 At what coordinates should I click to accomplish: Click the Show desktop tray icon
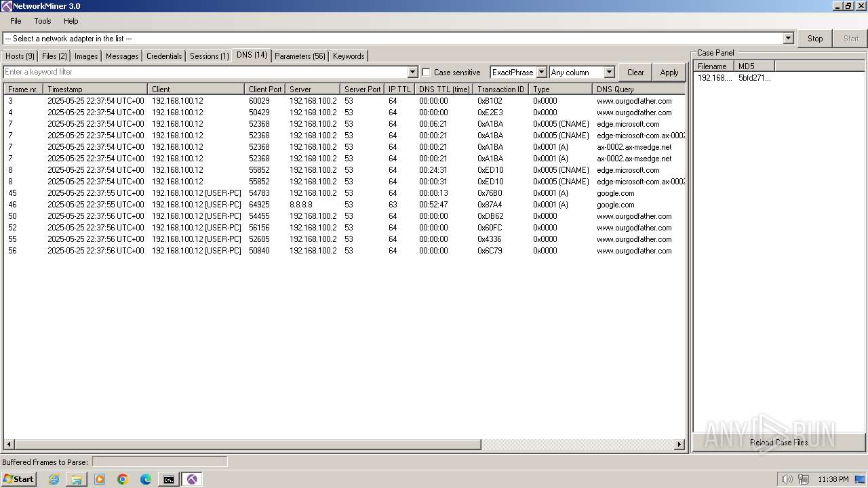point(861,479)
